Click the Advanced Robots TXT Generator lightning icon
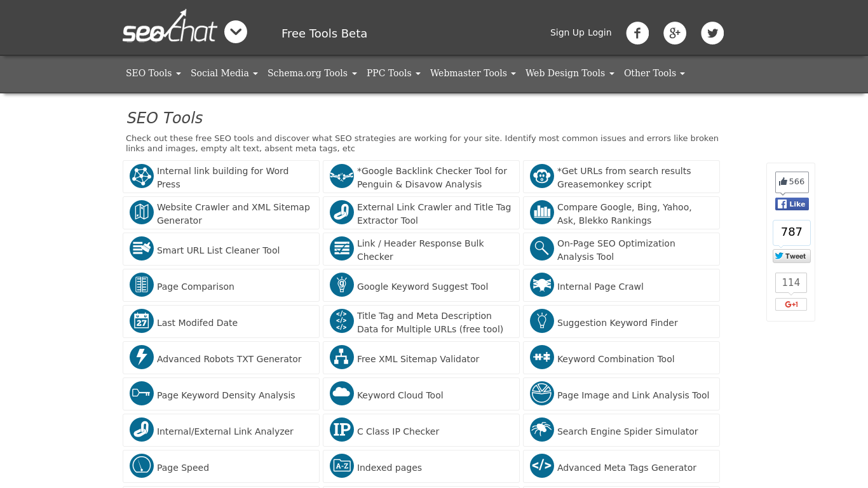Viewport: 868px width, 488px height. tap(142, 357)
